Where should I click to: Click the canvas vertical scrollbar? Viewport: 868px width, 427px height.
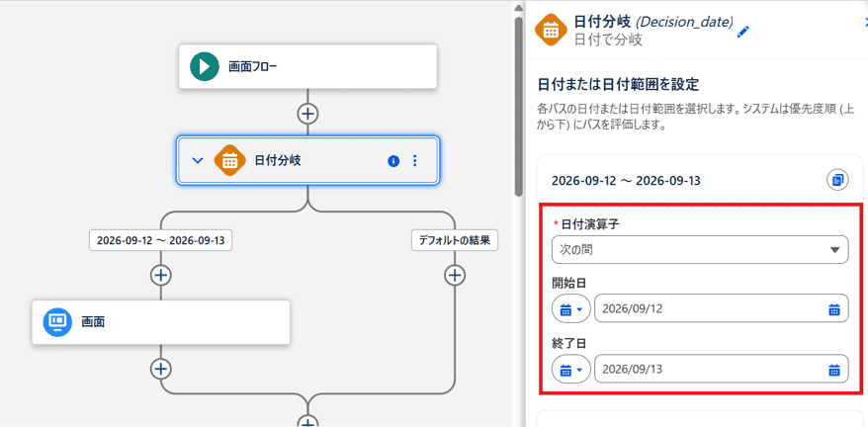pos(518,105)
